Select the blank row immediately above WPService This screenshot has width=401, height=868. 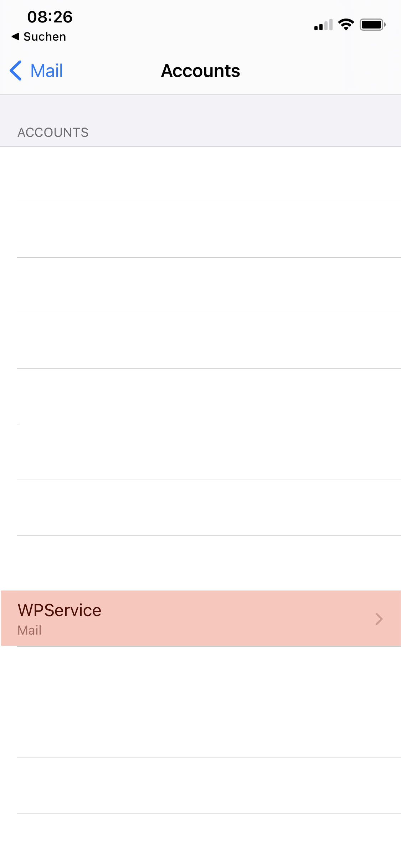tap(200, 563)
